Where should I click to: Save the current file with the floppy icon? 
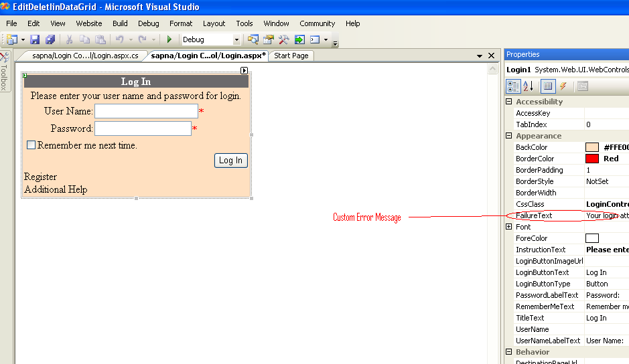35,39
